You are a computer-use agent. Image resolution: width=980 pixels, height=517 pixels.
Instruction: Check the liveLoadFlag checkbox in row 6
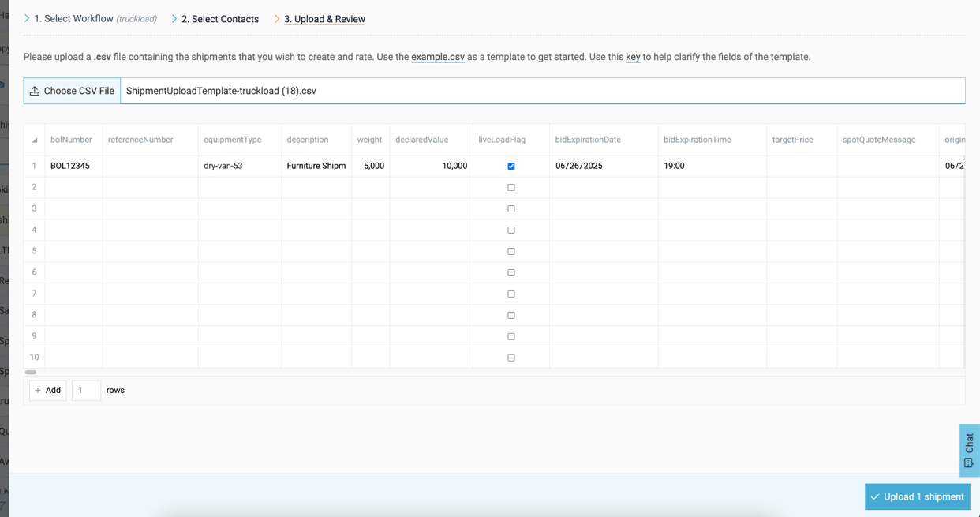pyautogui.click(x=511, y=272)
